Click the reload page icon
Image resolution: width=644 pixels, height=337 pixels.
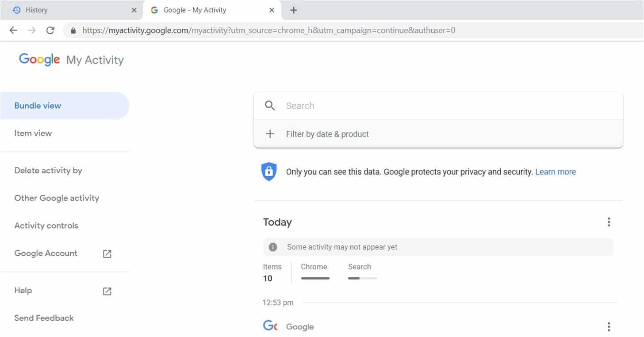[50, 30]
